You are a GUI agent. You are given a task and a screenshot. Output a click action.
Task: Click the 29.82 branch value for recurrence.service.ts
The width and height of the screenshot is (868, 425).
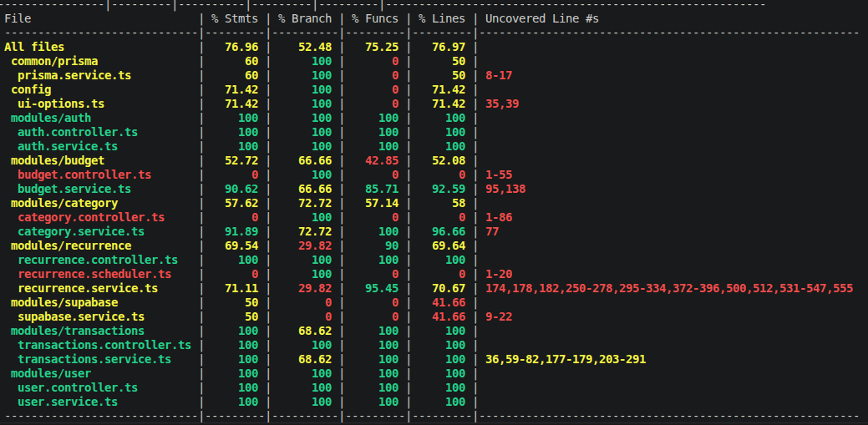click(x=315, y=288)
